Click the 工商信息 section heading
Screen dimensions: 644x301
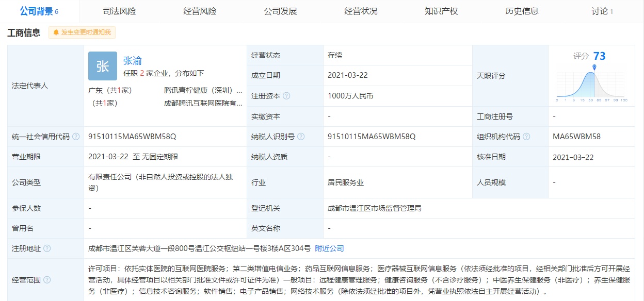coord(24,33)
